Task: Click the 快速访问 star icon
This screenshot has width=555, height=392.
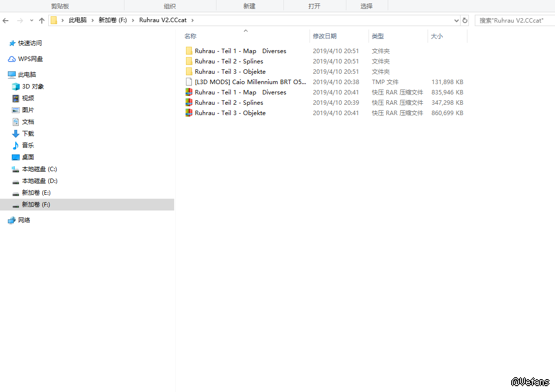Action: 12,43
